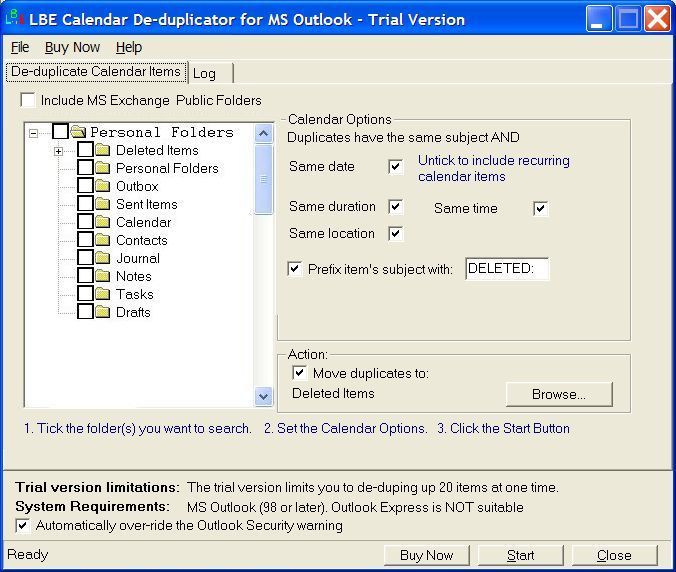This screenshot has height=572, width=676.
Task: Click the child Personal Folders folder icon
Action: tap(103, 168)
